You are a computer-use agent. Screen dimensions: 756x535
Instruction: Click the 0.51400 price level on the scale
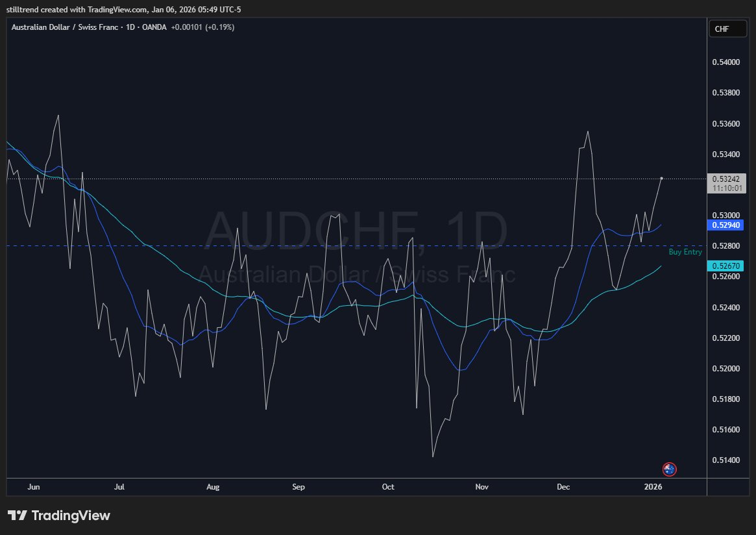(727, 459)
